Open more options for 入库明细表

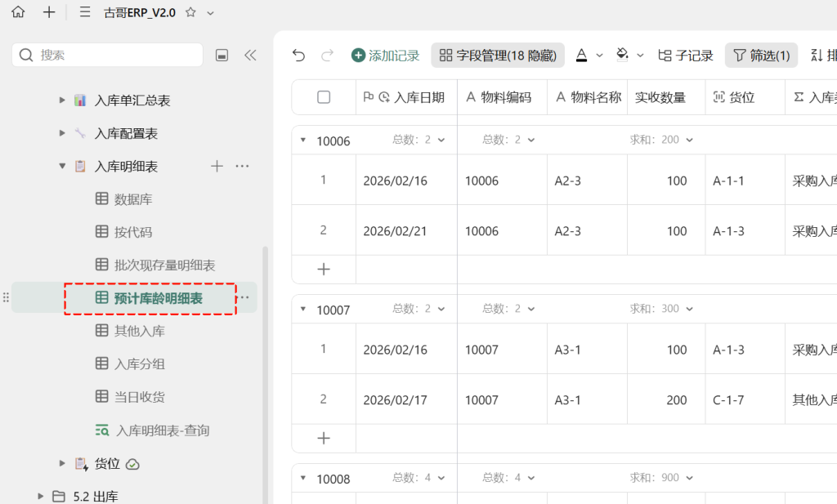click(242, 166)
